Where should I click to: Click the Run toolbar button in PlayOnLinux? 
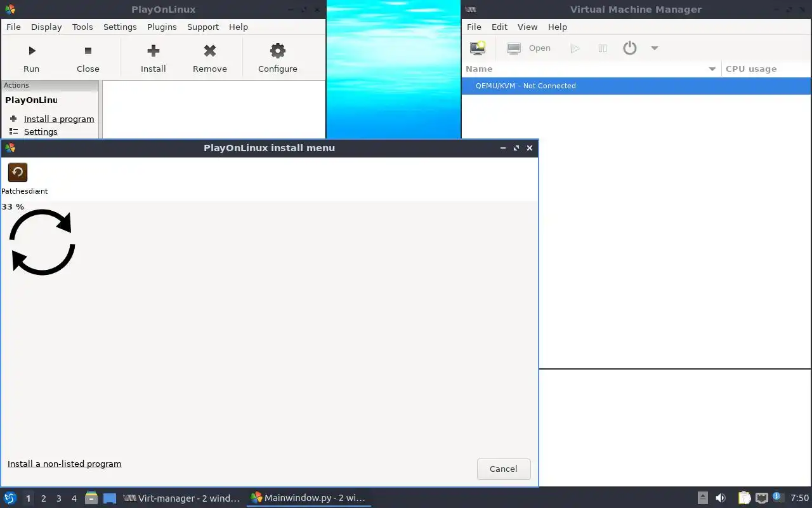pyautogui.click(x=31, y=58)
